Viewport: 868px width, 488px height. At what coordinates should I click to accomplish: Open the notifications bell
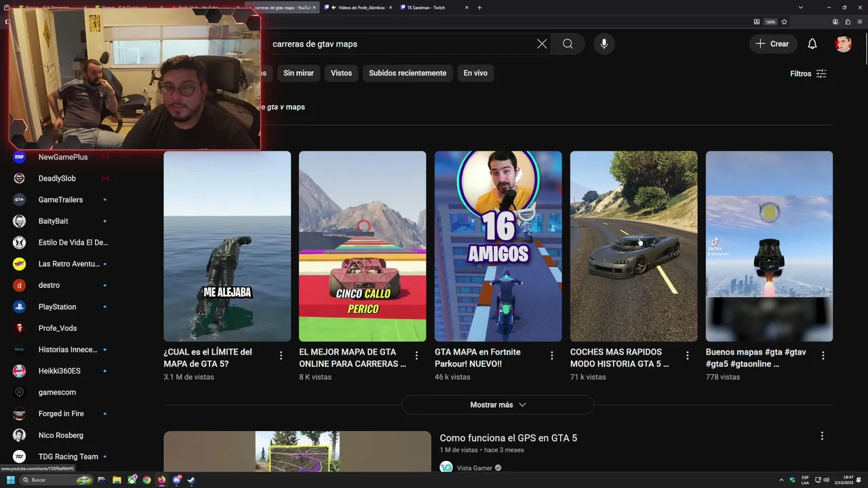(x=812, y=44)
